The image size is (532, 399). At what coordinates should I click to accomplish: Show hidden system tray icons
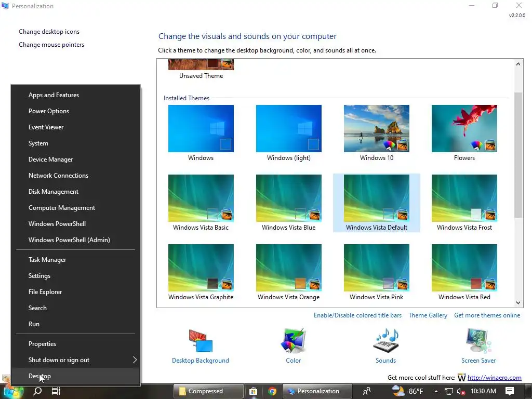tap(436, 391)
